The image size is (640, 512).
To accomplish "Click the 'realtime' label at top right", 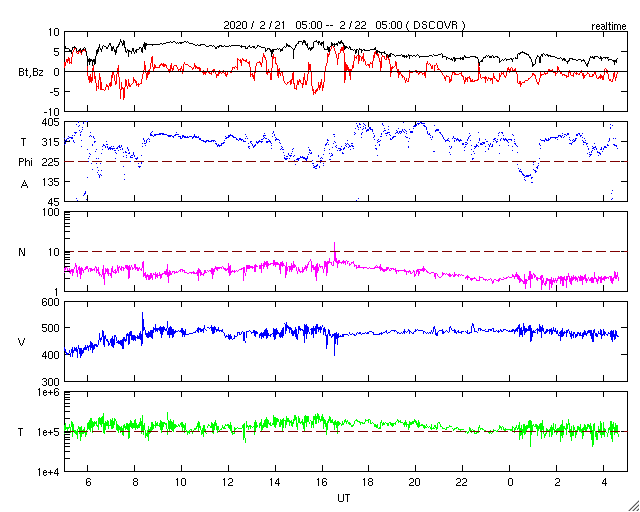I will pyautogui.click(x=609, y=27).
